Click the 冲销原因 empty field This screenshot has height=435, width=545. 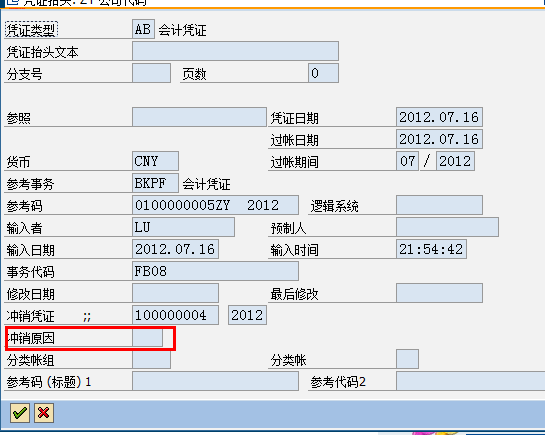point(147,338)
